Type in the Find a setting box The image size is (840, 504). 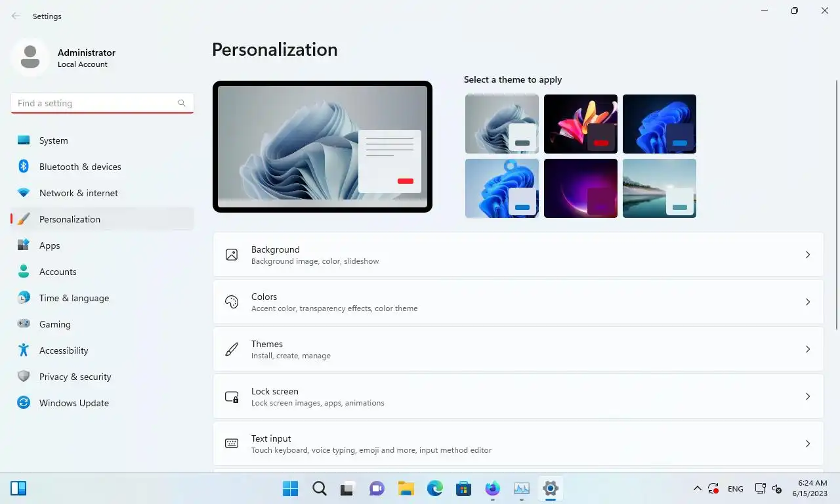(x=102, y=103)
